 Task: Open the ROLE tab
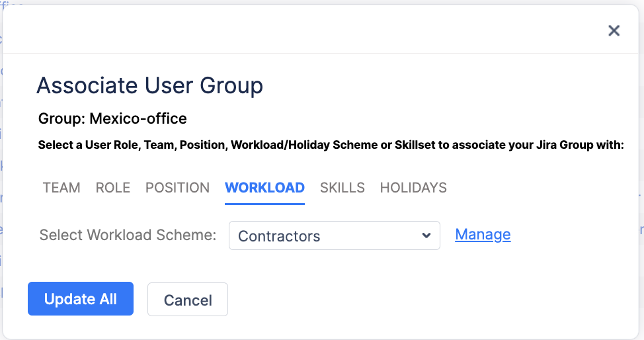tap(113, 188)
